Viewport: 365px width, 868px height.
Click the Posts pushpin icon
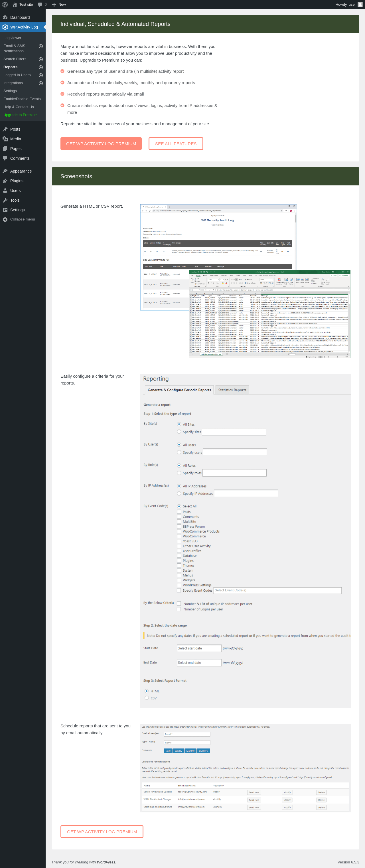pyautogui.click(x=5, y=129)
